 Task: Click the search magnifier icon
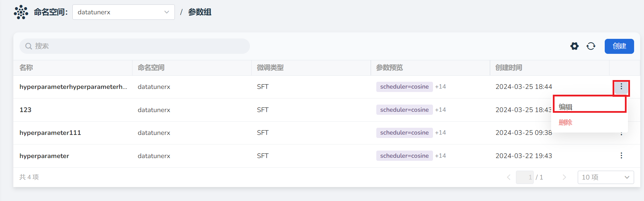click(x=29, y=46)
